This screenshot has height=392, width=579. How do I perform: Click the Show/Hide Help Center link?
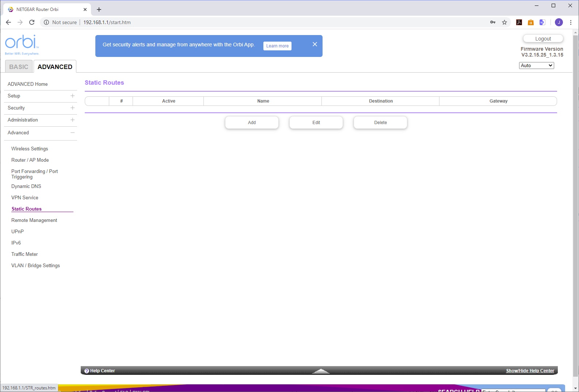pyautogui.click(x=530, y=371)
